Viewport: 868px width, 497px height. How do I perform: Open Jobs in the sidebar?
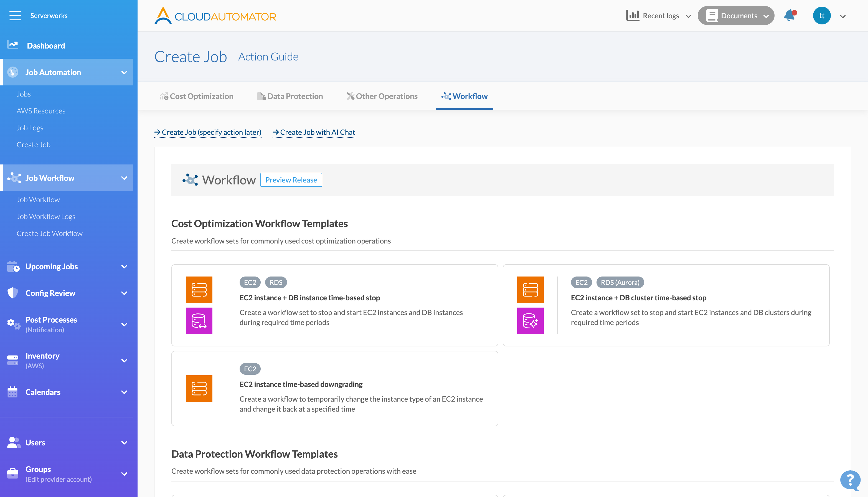coord(24,94)
